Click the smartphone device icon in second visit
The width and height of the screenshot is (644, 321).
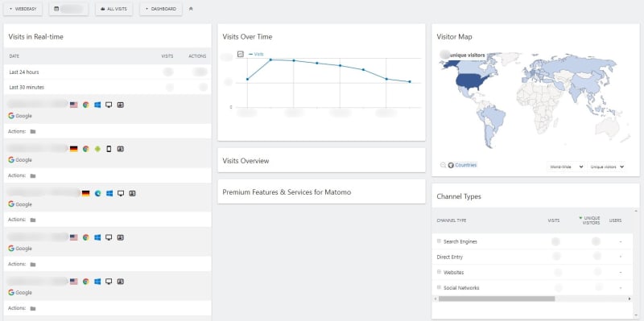point(109,149)
